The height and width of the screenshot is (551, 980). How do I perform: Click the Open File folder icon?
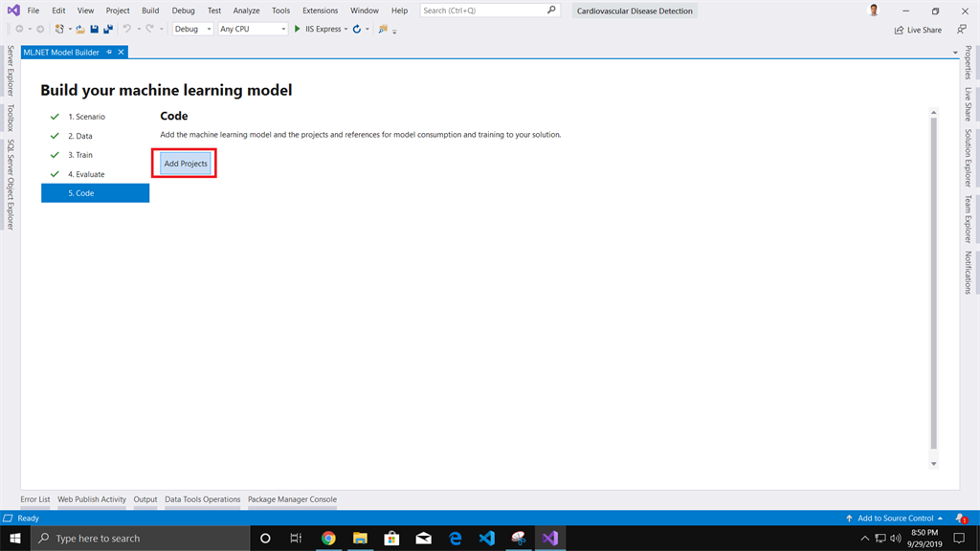(80, 29)
